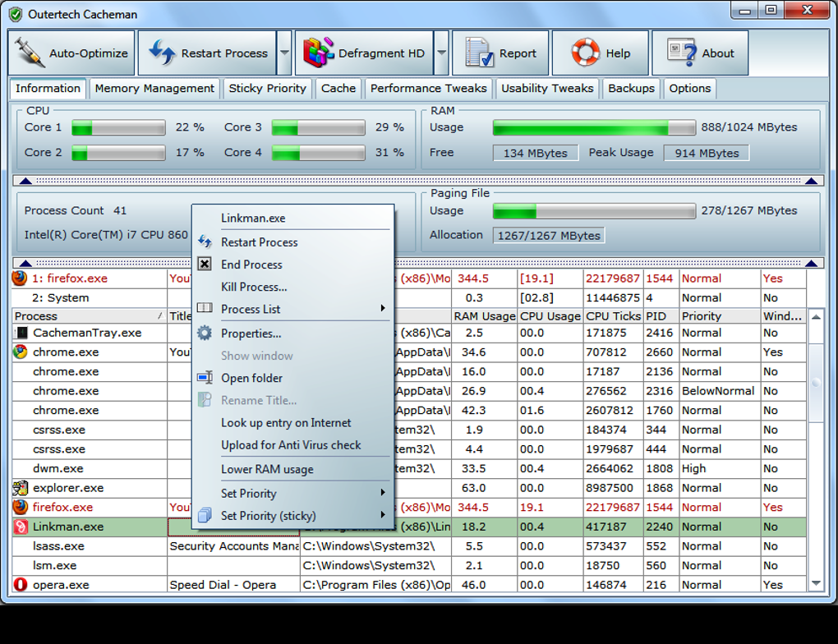
Task: Expand the Process List submenu arrow
Action: (x=383, y=308)
